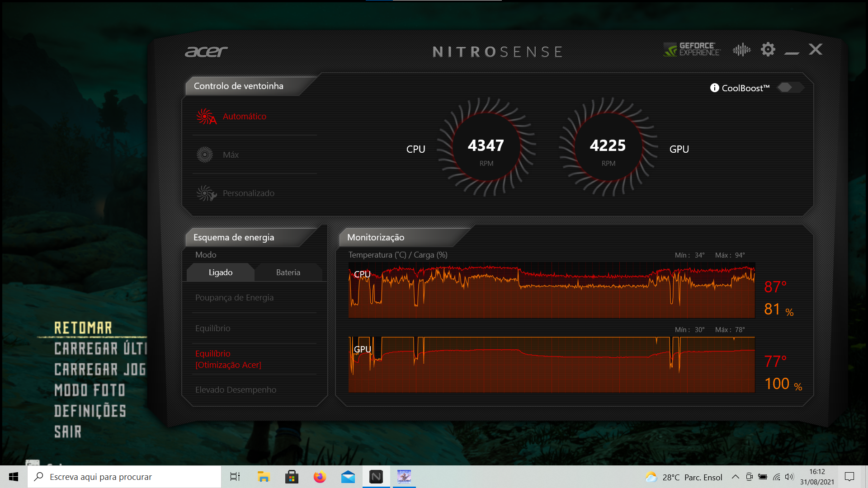Open File Explorer from taskbar
Screen dimensions: 868x488
click(264, 477)
